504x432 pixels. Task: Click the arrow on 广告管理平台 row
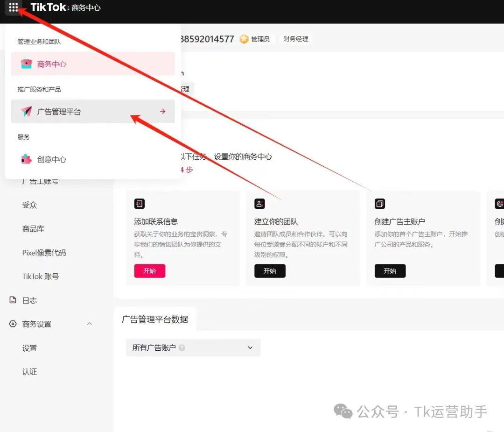162,112
